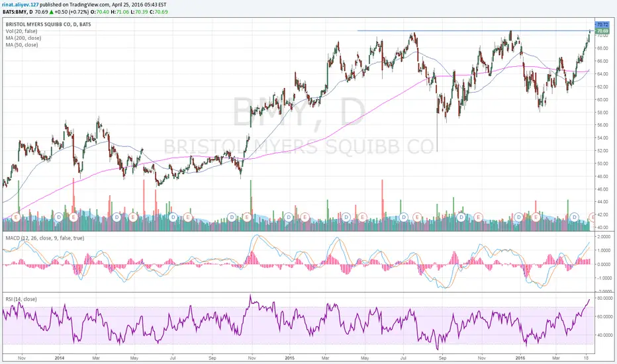Click the July 2014 dividend D marker
This screenshot has height=364, width=617.
point(173,217)
